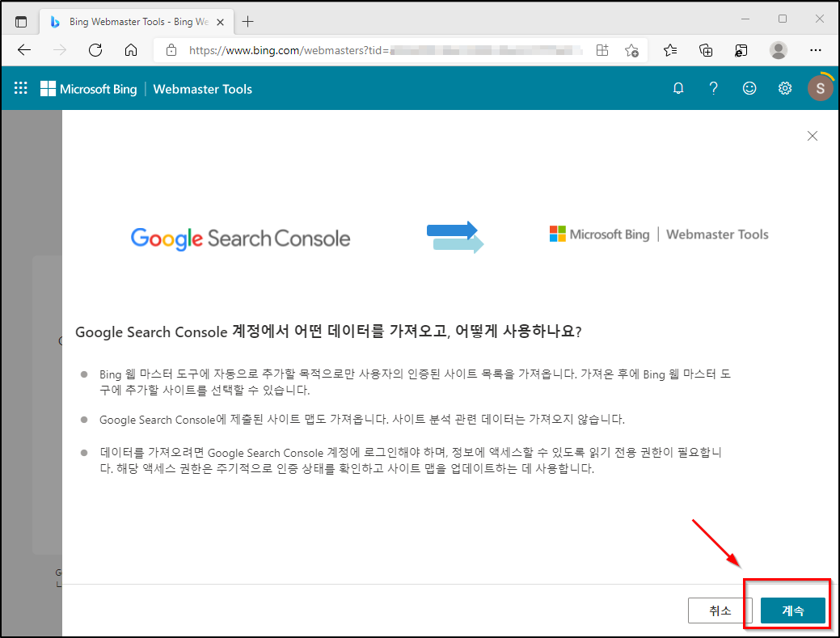Click the bullet text 'Google Search Console에 제출된 사이트 맵도'
The image size is (840, 638).
(362, 420)
